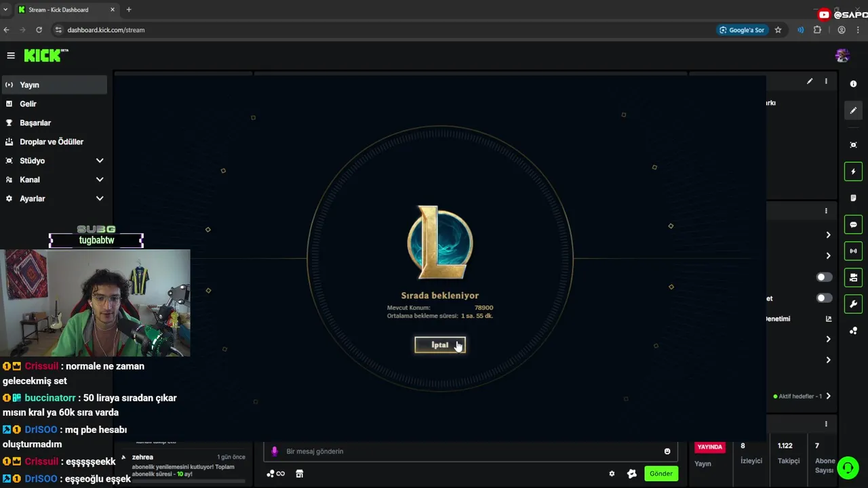Click the purple microphone icon in chat box
The image size is (868, 488).
[275, 451]
